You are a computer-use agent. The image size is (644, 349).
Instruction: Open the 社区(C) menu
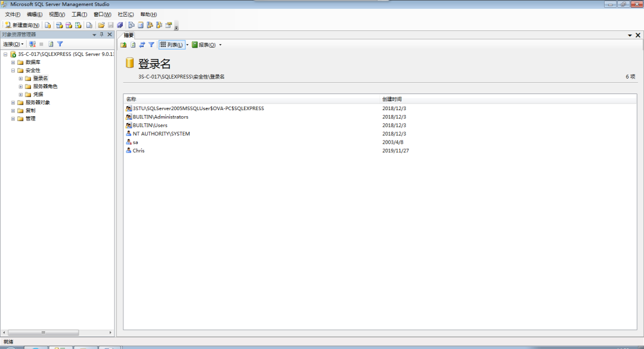tap(126, 14)
